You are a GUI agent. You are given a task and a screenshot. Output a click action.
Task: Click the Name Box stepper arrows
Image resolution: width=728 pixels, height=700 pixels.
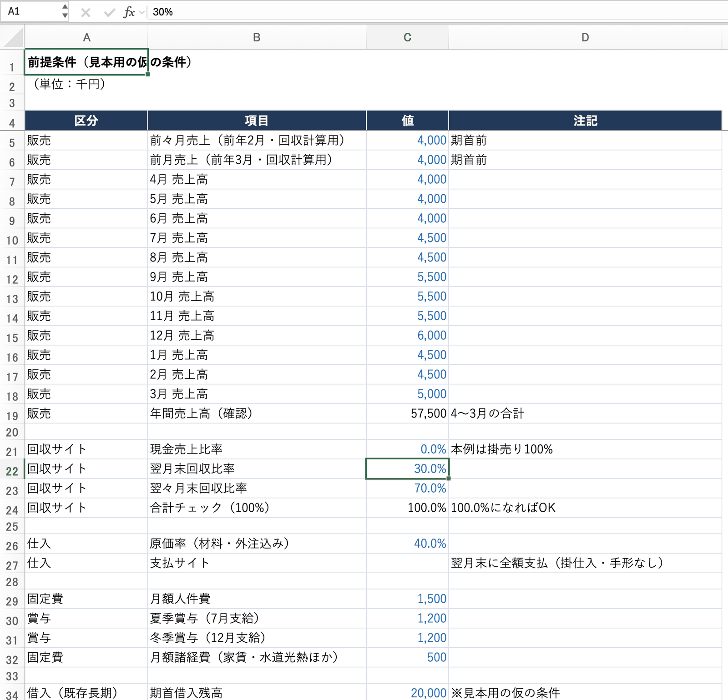(x=65, y=11)
